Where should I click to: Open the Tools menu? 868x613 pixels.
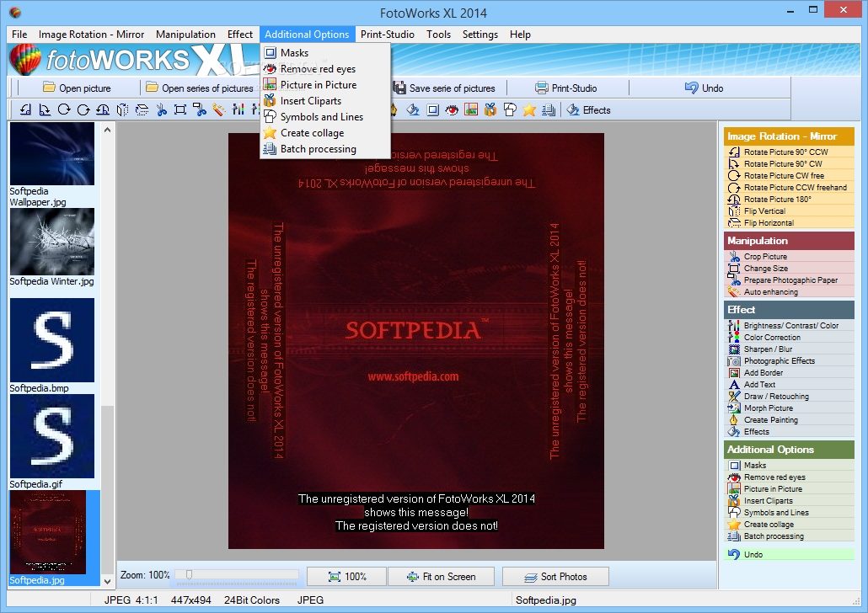click(438, 35)
